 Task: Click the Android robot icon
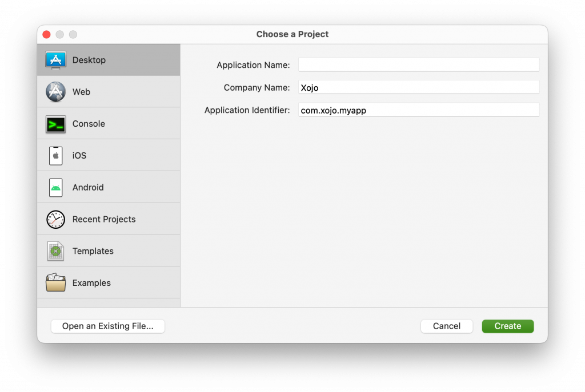(x=55, y=187)
